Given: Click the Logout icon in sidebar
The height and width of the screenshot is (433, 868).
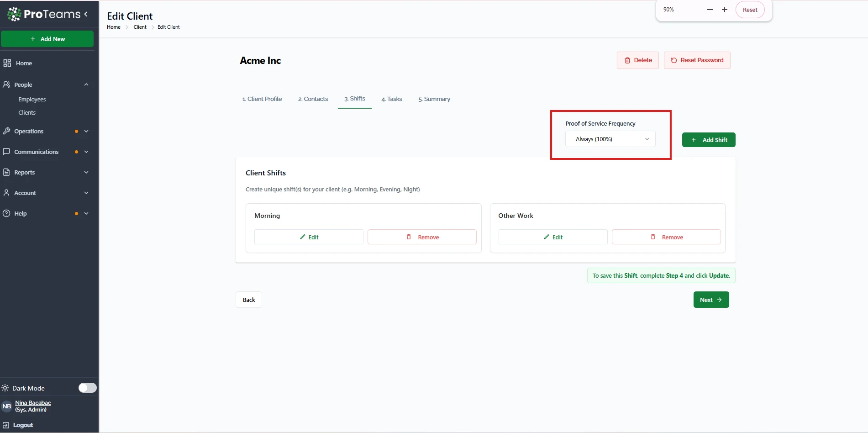Looking at the screenshot, I should tap(6, 425).
